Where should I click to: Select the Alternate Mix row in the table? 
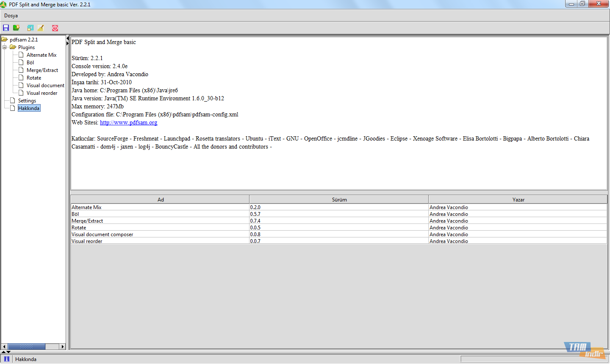click(339, 207)
